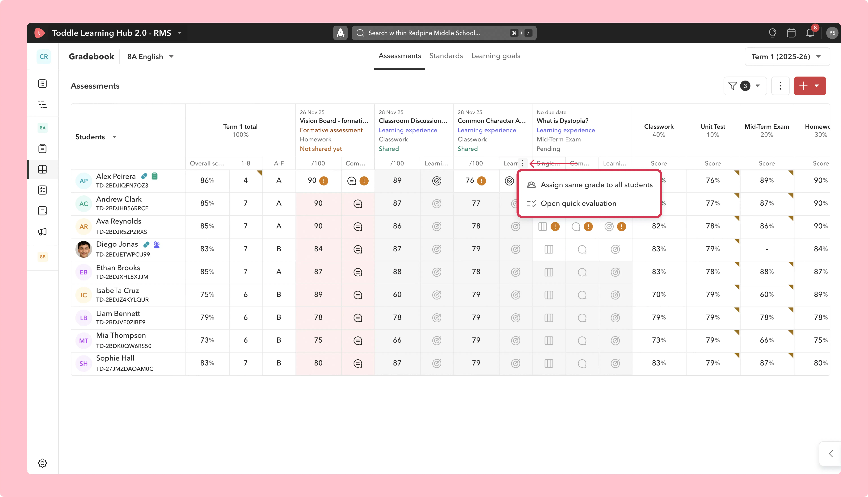This screenshot has width=868, height=497.
Task: Open the assignments clipboard icon in sidebar
Action: tap(42, 149)
